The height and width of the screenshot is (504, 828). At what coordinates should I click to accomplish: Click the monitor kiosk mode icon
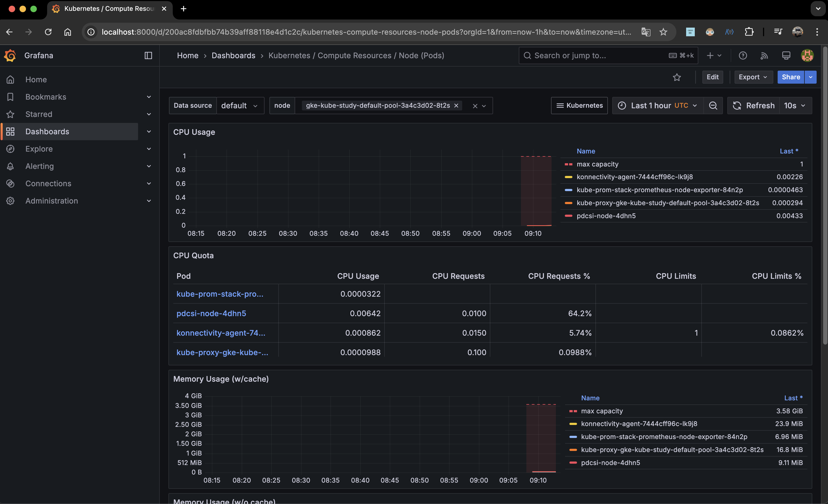click(786, 55)
